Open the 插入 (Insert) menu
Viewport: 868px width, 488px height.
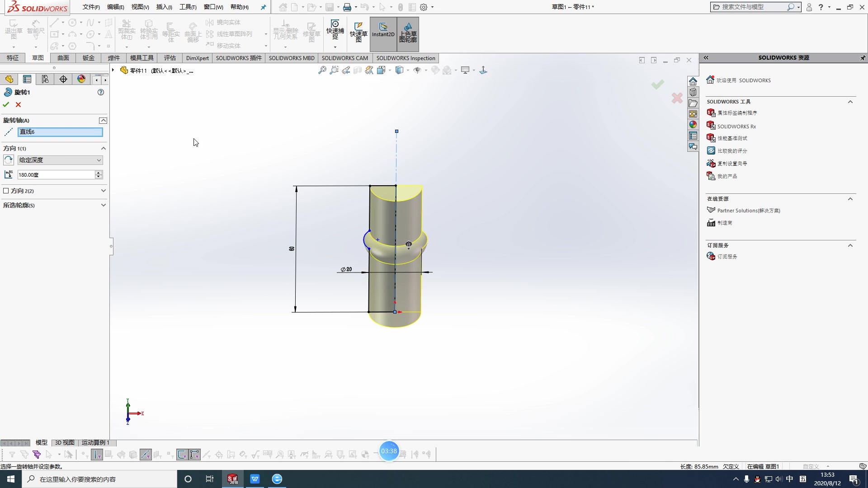(164, 7)
